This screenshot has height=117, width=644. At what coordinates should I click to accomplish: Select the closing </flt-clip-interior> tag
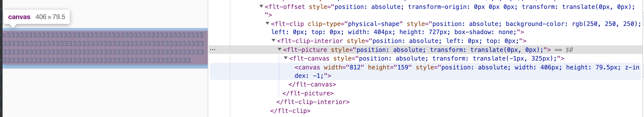[313, 102]
